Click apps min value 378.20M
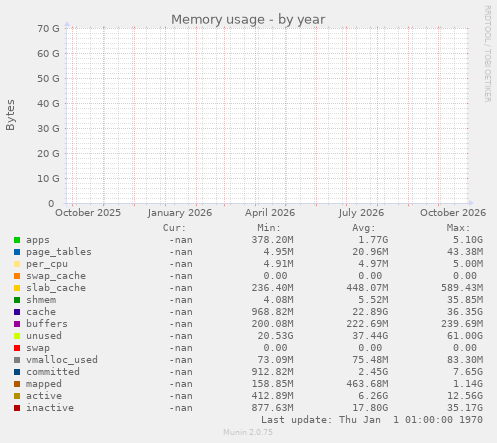Screen dimensions: 497x443 [272, 240]
